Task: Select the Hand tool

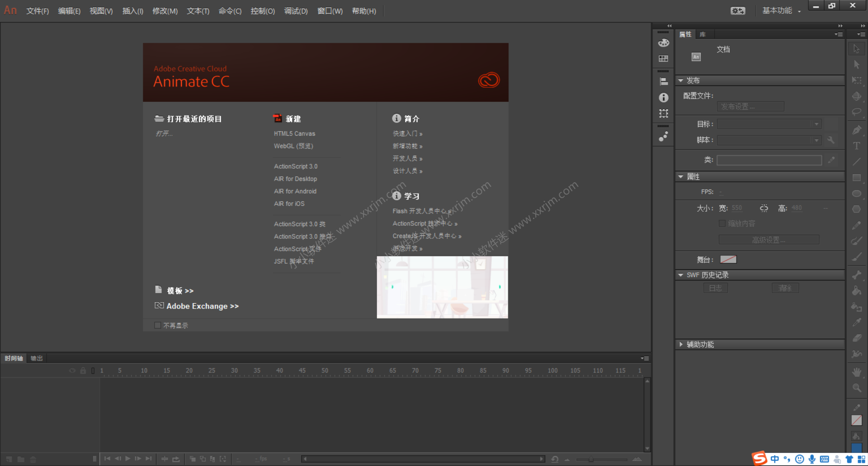Action: click(856, 372)
